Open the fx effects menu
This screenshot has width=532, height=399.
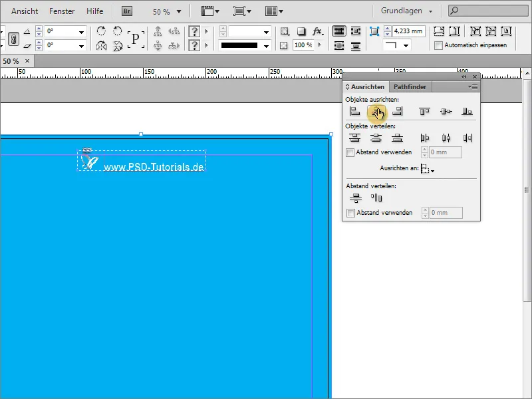318,31
